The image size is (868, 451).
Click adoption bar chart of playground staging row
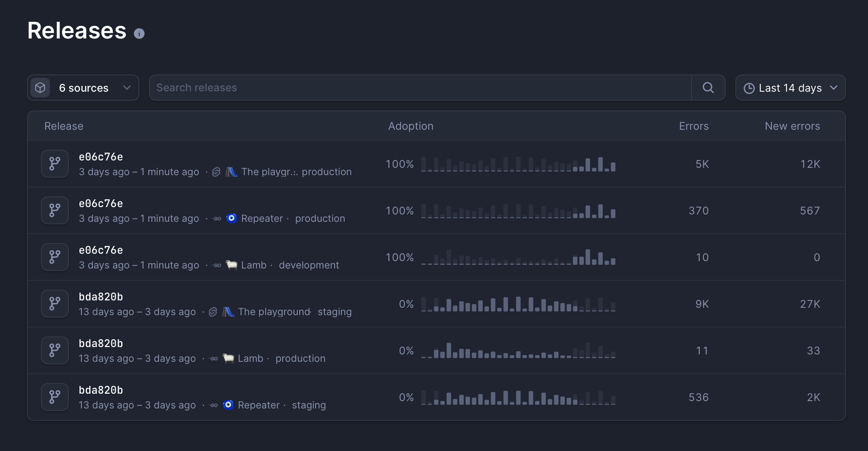(518, 304)
